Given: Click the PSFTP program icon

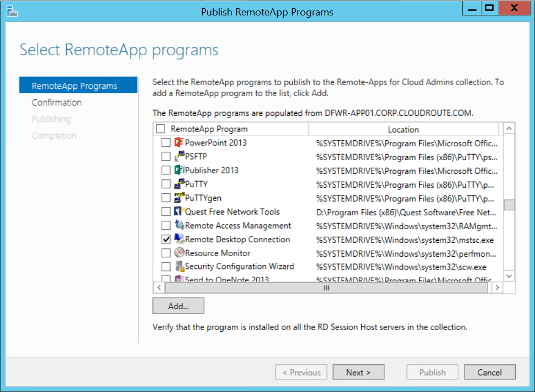Looking at the screenshot, I should (179, 156).
